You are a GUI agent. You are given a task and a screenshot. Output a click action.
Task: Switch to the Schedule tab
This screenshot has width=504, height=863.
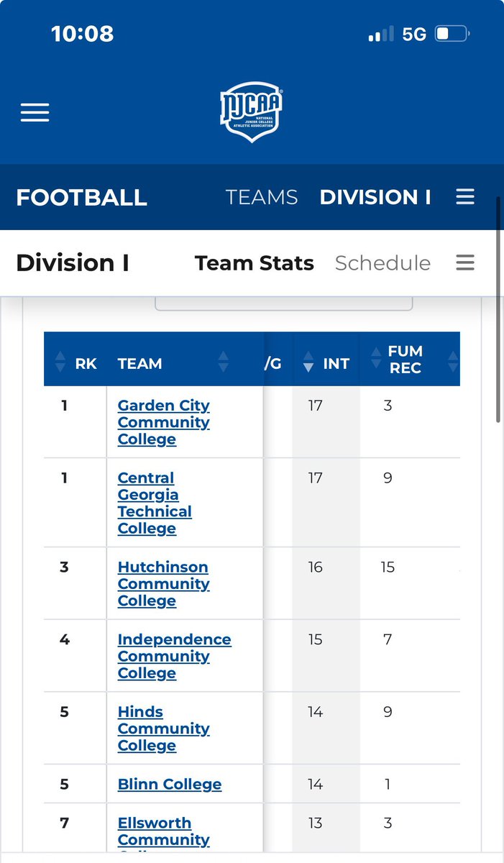(382, 263)
